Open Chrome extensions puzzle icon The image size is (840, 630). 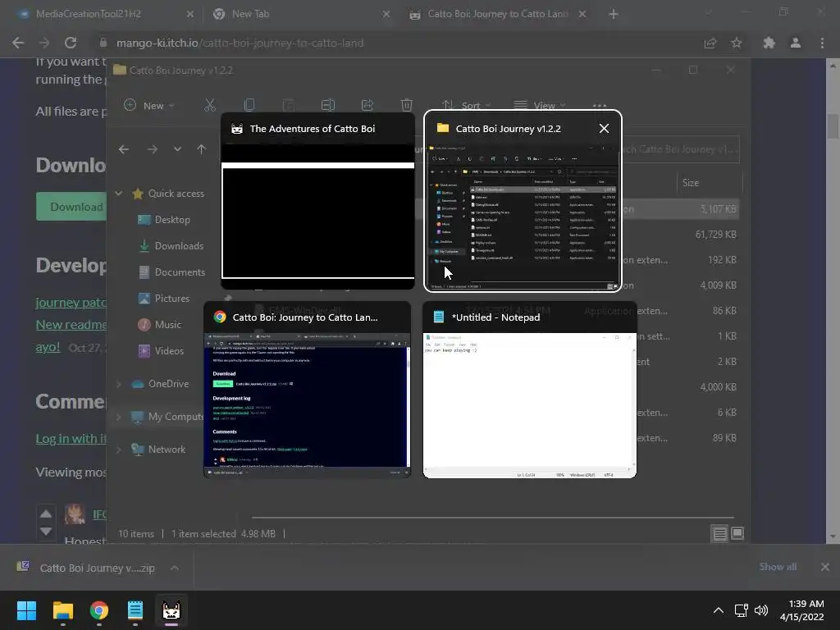[769, 43]
